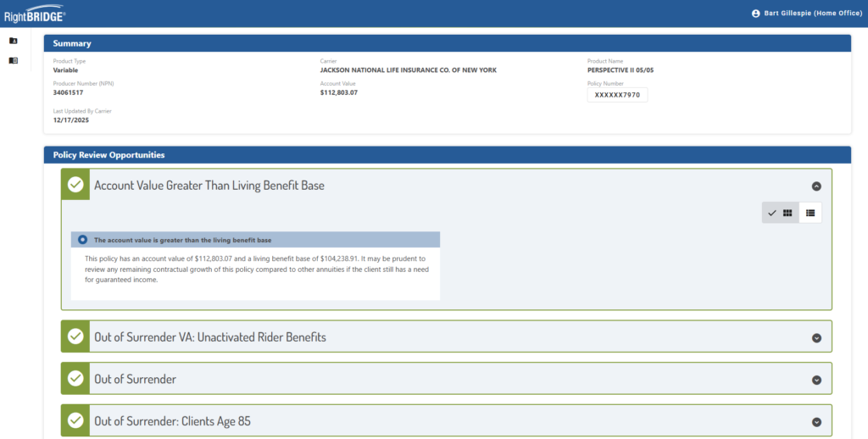
Task: Click the Summary panel header
Action: [x=72, y=43]
